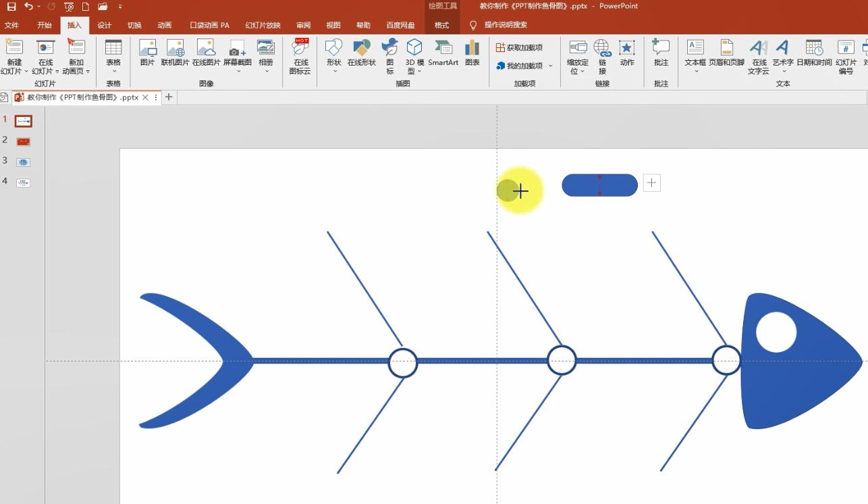Open the 百度网盘 tab
868x504 pixels.
[x=401, y=25]
